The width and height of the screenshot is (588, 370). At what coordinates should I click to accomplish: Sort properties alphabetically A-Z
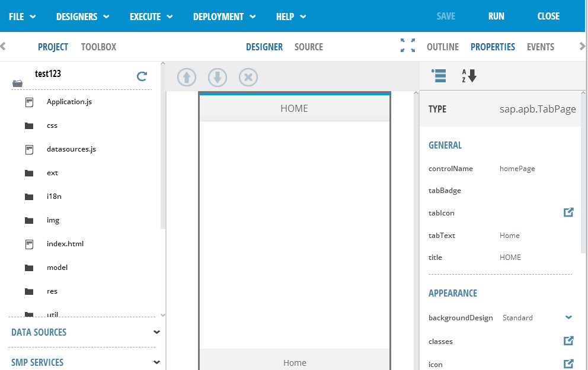pos(469,76)
